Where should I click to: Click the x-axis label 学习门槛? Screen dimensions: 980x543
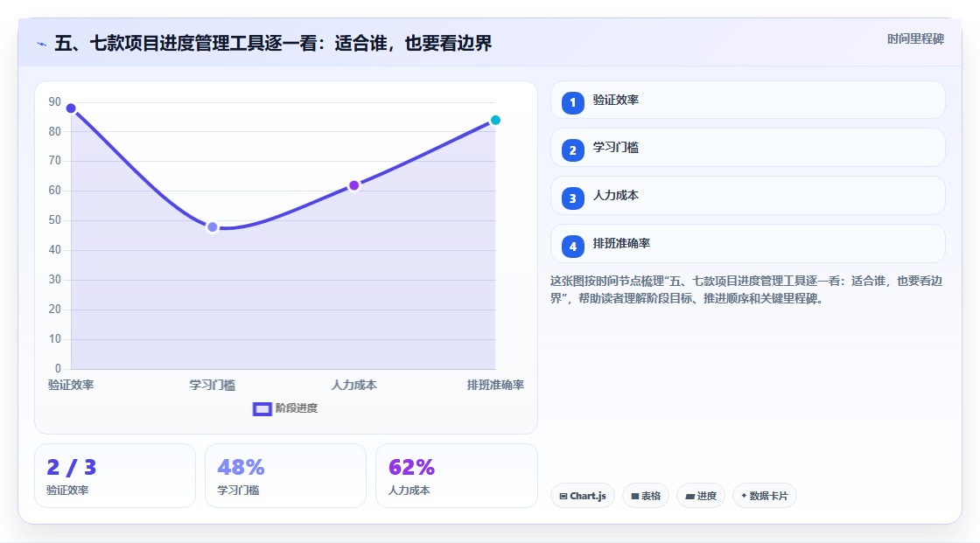213,385
